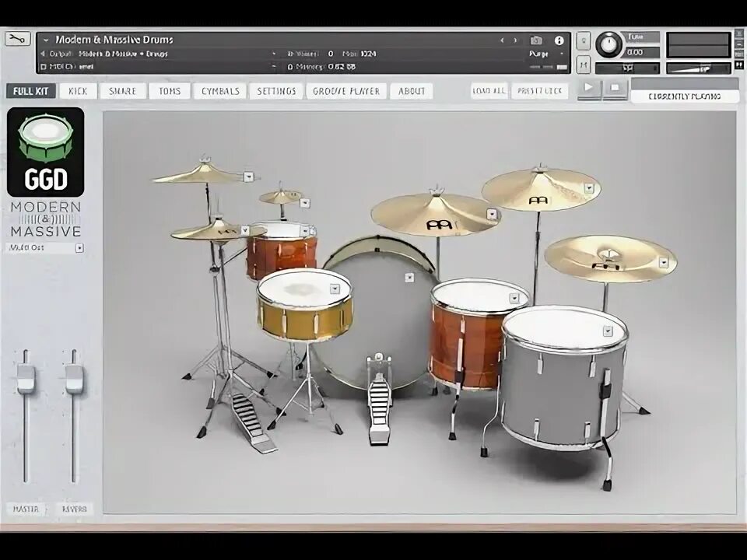Open dropdown on small splash cymbal
Screen dimensions: 747x560
click(305, 203)
